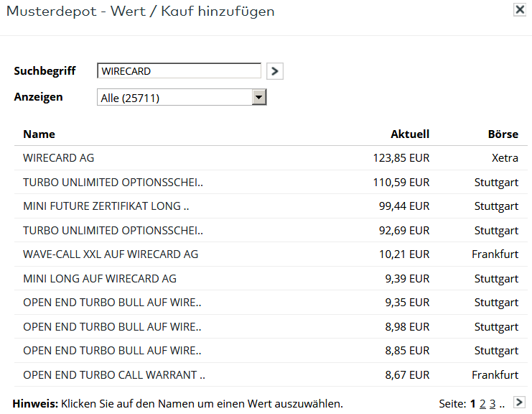The height and width of the screenshot is (414, 532).
Task: Click the Börse column header
Action: [x=503, y=134]
